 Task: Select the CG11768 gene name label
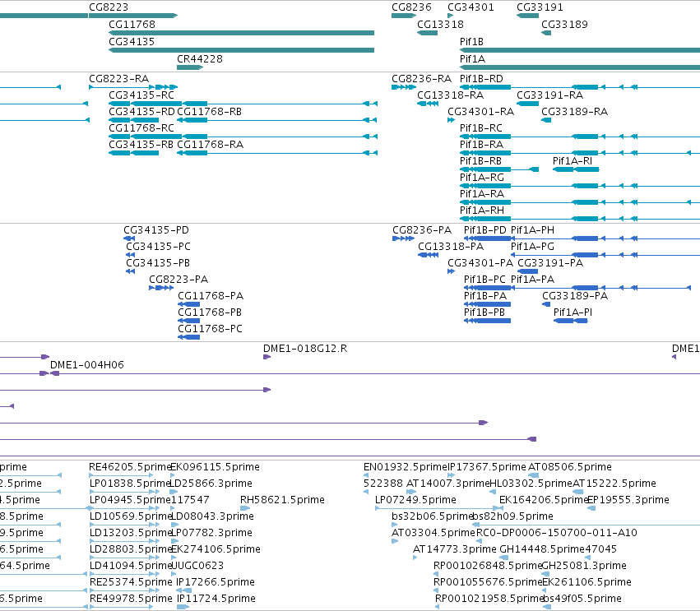coord(132,25)
